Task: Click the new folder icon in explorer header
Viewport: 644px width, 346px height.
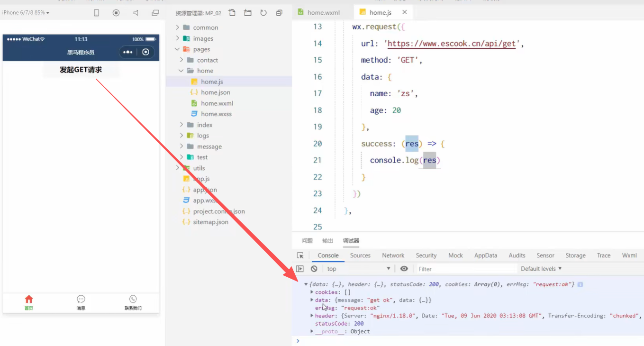Action: 248,13
